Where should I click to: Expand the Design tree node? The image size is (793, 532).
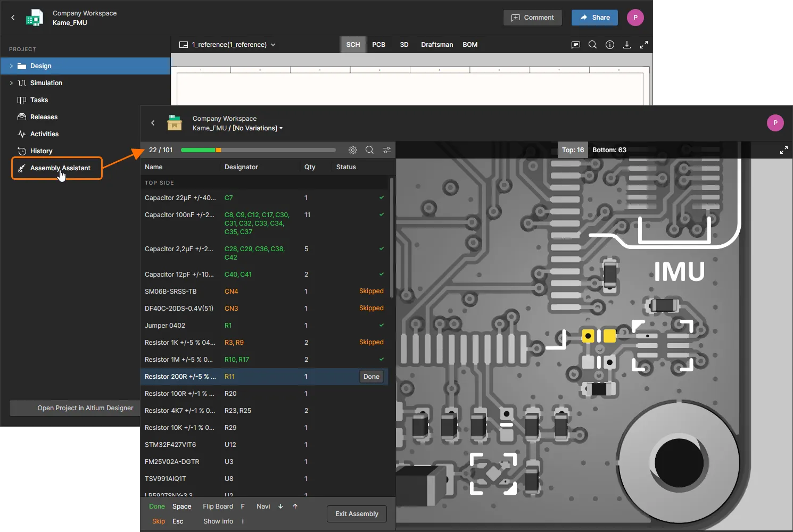tap(11, 66)
